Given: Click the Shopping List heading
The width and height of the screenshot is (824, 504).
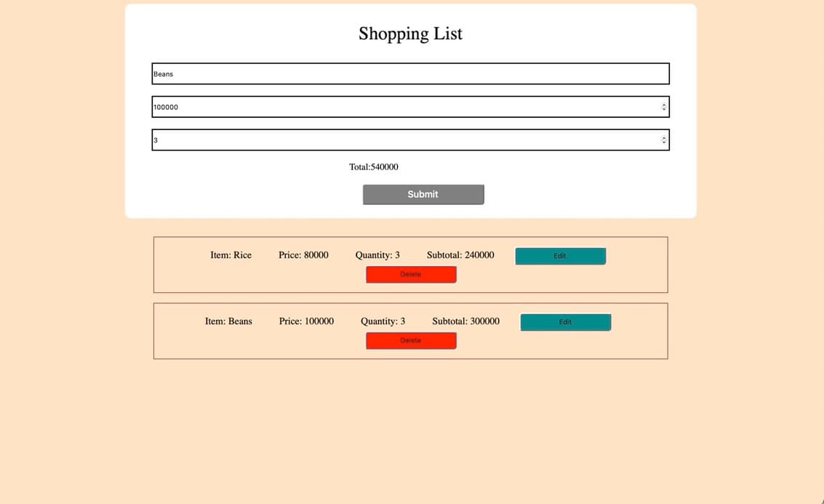Looking at the screenshot, I should [410, 33].
